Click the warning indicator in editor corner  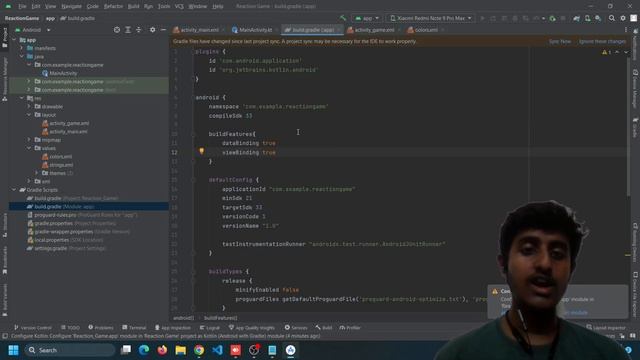pos(607,52)
